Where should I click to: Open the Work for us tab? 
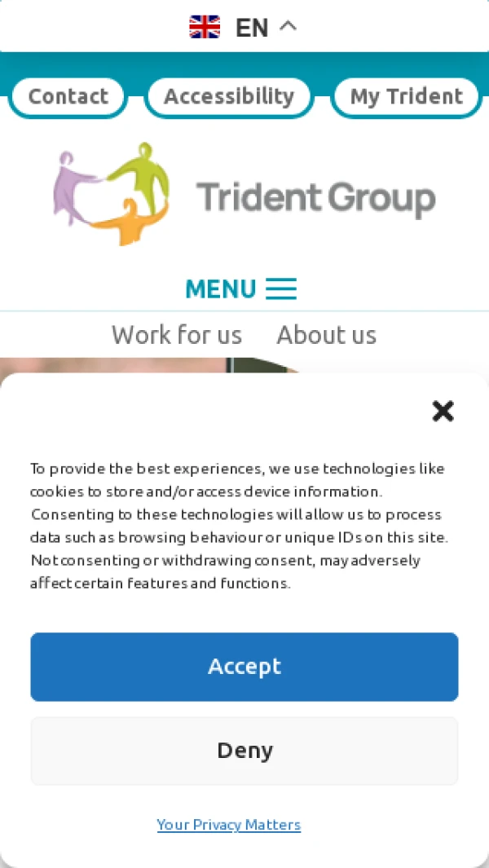point(177,335)
